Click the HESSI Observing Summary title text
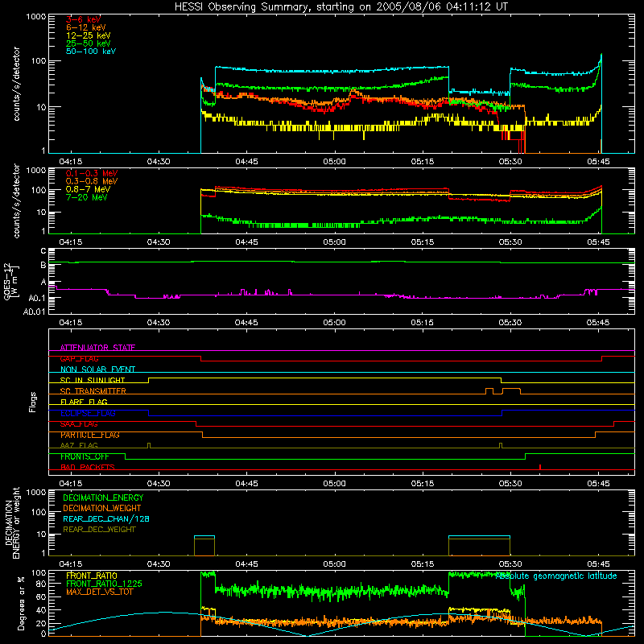This screenshot has width=644, height=644. coord(341,7)
